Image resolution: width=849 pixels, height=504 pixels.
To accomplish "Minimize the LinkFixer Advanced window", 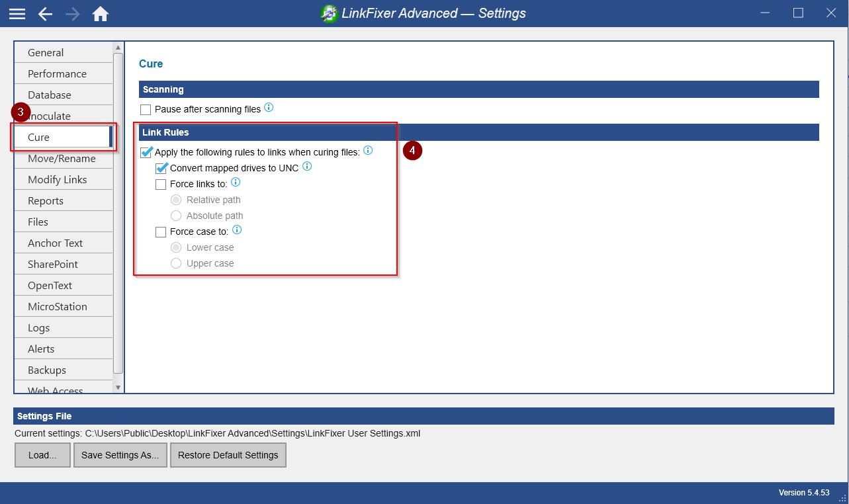I will 765,13.
